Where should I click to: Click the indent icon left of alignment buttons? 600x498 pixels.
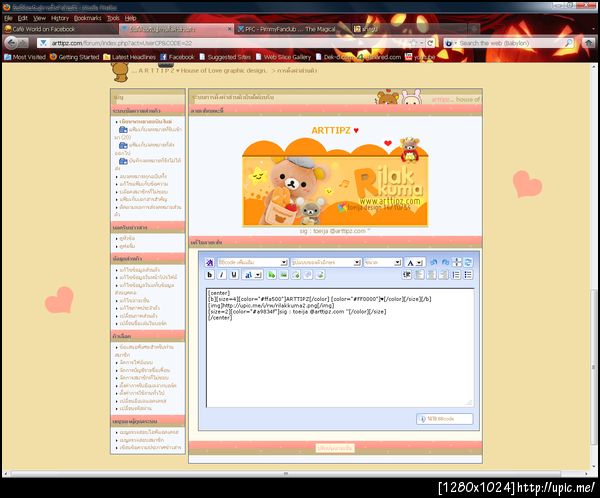(407, 275)
